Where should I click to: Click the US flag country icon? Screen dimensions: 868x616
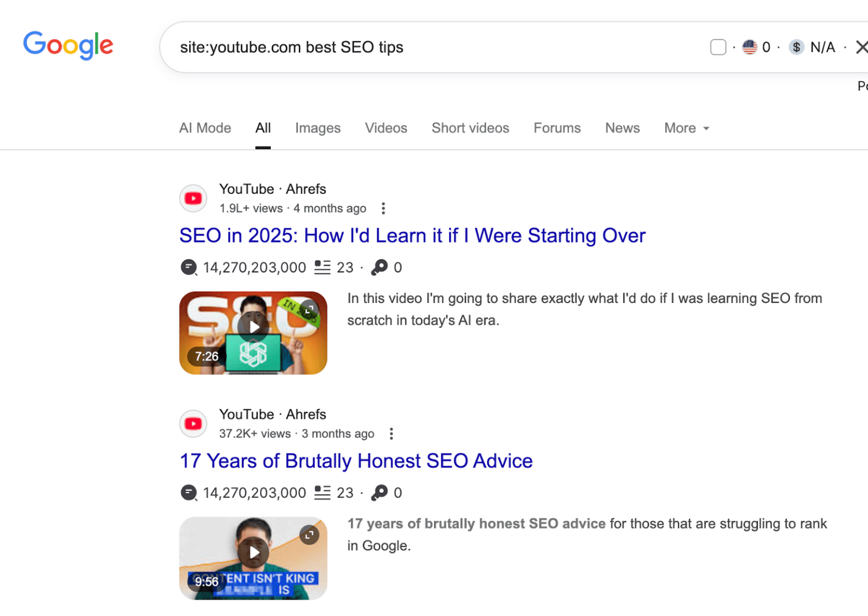749,47
